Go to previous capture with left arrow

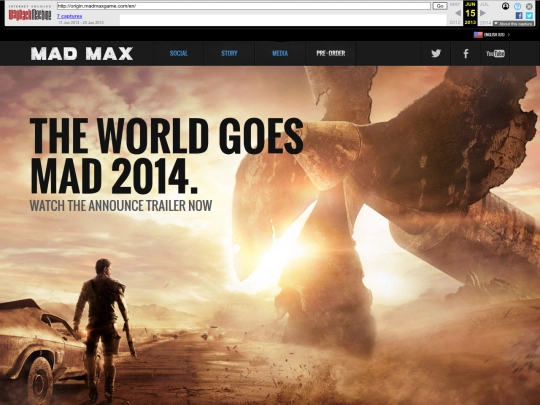pyautogui.click(x=458, y=13)
